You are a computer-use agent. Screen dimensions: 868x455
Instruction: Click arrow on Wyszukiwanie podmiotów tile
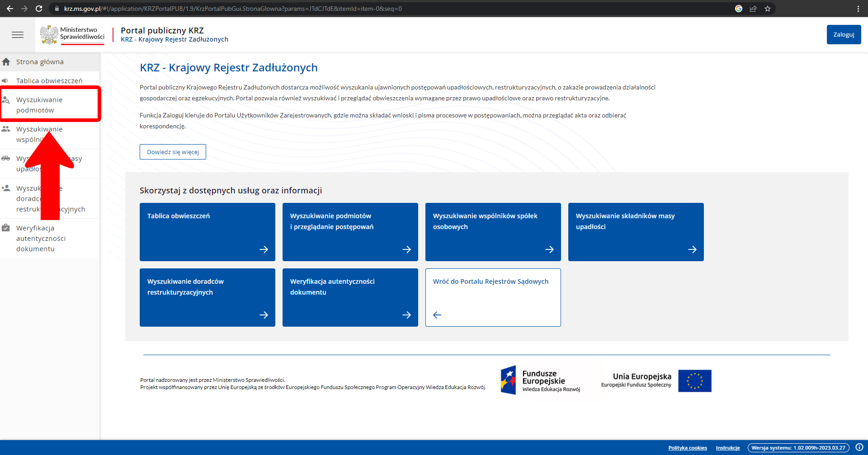tap(407, 249)
